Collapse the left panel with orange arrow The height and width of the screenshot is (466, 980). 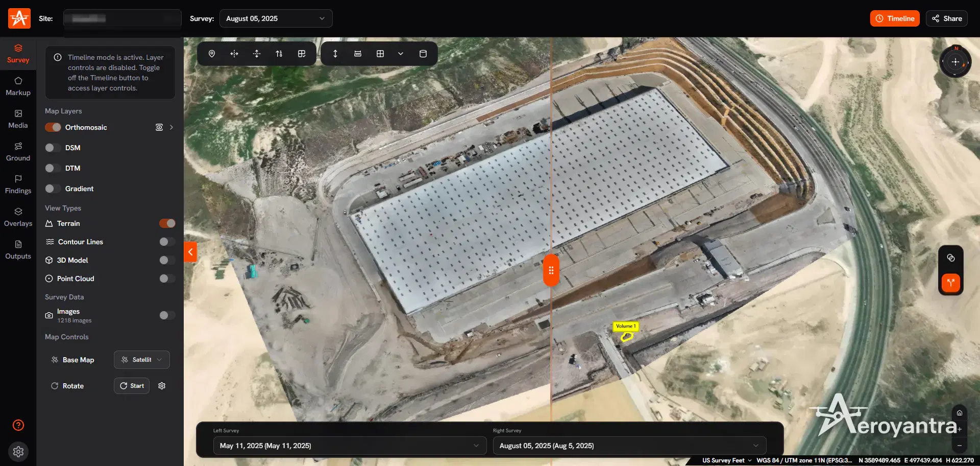(190, 252)
